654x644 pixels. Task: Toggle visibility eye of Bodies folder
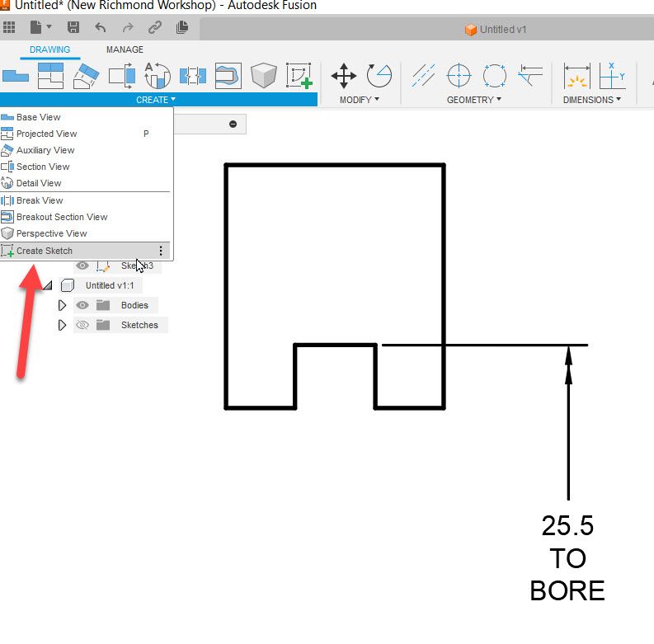coord(82,305)
